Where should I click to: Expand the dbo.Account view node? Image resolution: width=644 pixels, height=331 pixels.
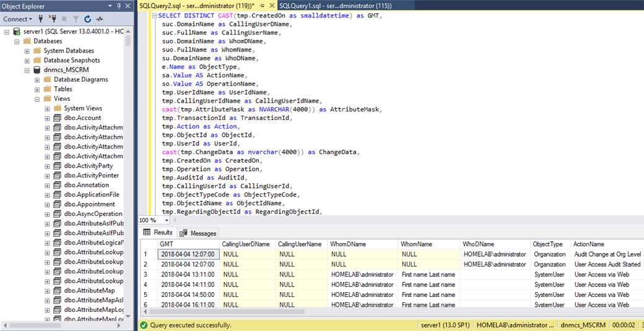click(x=47, y=118)
